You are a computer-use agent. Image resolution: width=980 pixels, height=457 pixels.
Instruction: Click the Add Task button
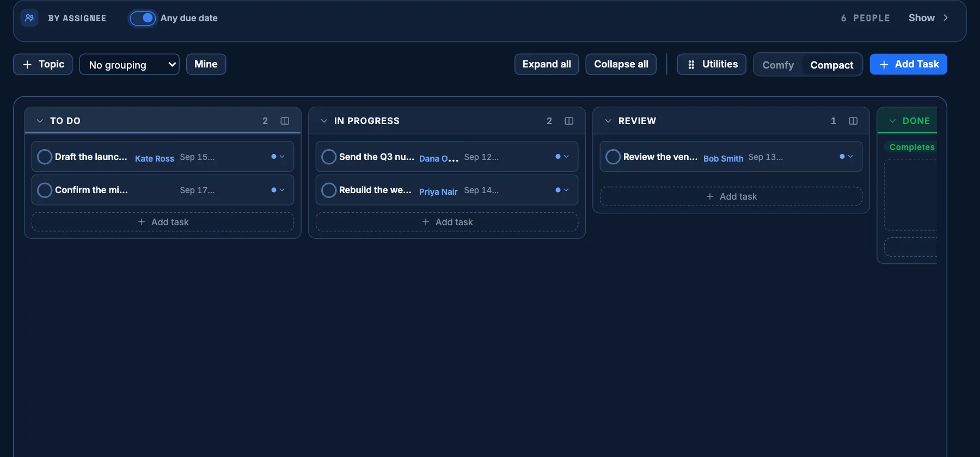pyautogui.click(x=908, y=64)
